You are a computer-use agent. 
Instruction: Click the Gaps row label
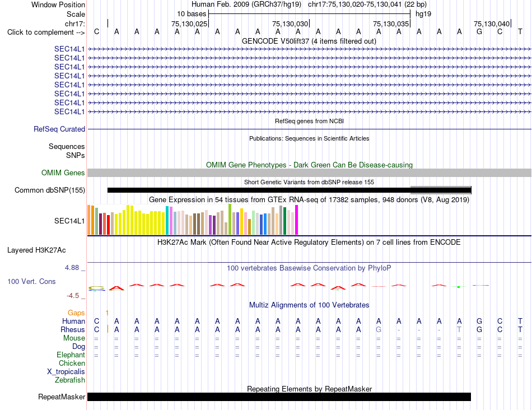(x=76, y=313)
